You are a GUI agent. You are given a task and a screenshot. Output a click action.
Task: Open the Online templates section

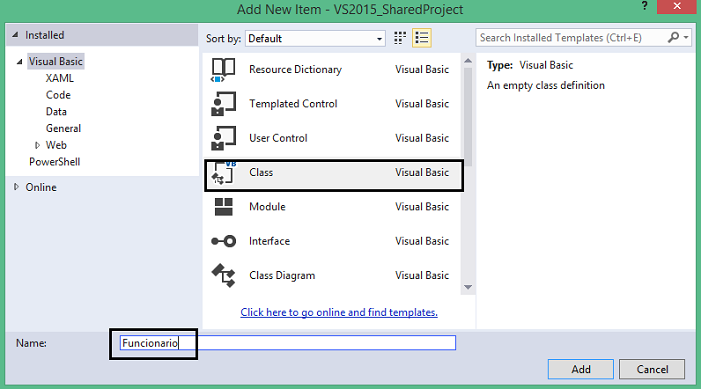coord(41,187)
